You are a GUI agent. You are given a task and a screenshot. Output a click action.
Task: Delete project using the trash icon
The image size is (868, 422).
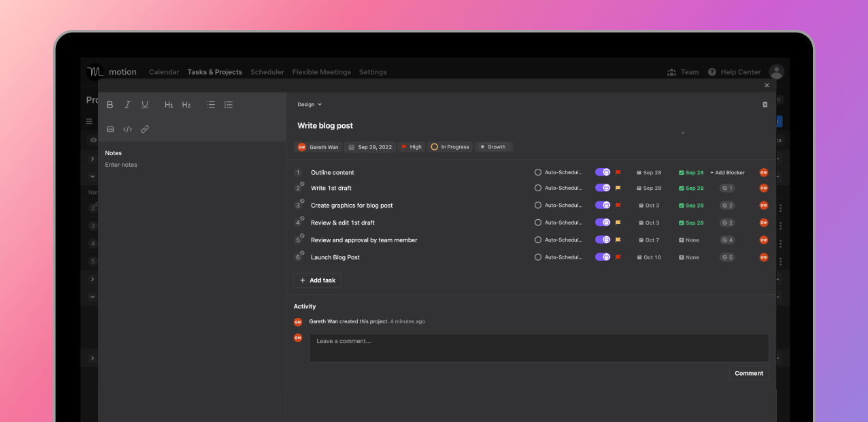pyautogui.click(x=765, y=104)
